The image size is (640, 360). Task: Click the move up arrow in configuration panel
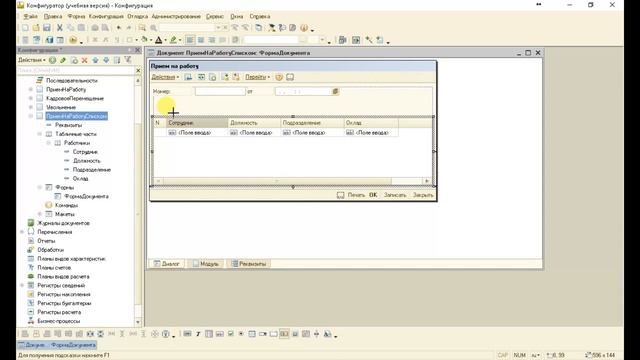pos(96,60)
